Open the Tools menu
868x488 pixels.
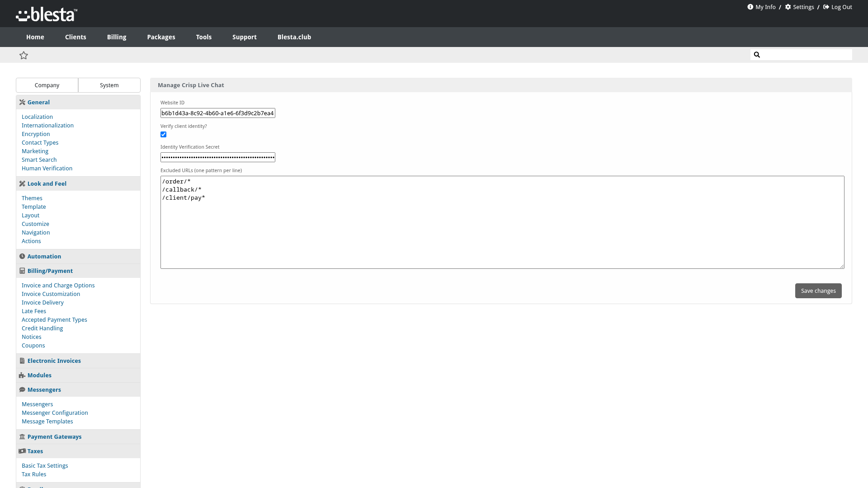(x=204, y=37)
